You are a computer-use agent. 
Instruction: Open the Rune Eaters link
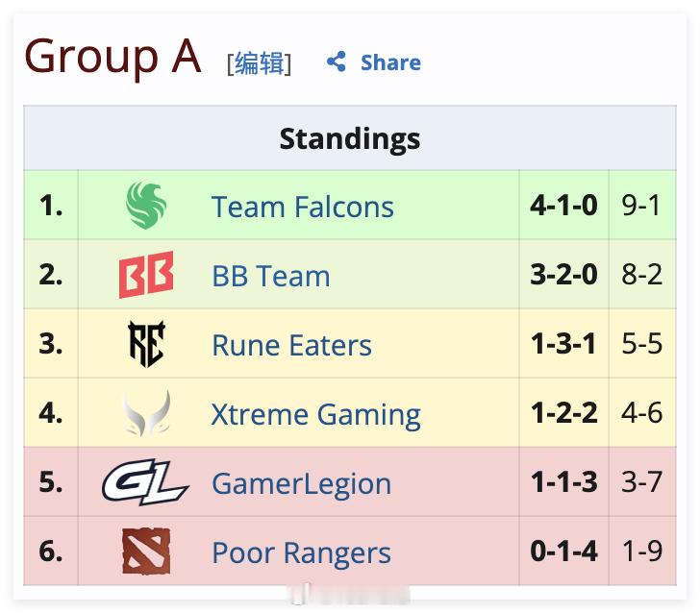[291, 345]
